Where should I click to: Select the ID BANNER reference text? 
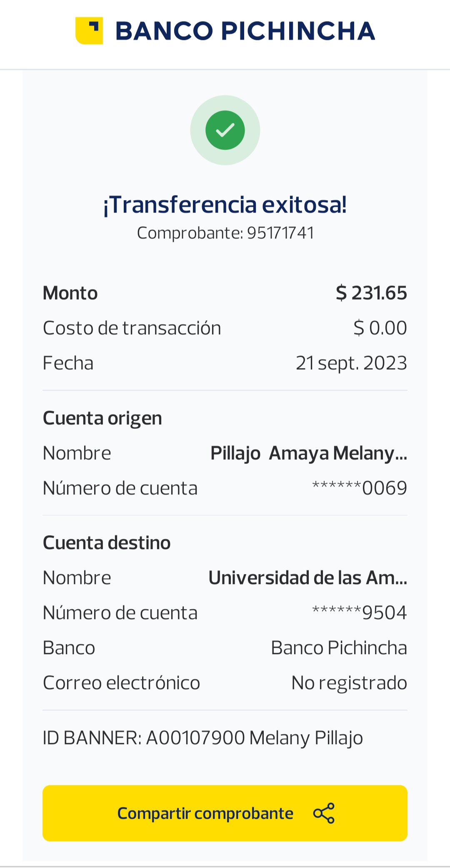point(203,738)
